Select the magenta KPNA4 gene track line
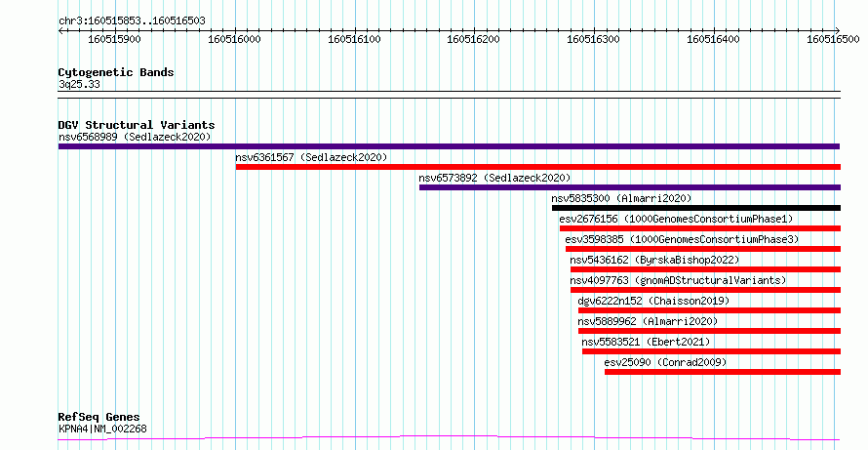Image resolution: width=868 pixels, height=450 pixels. [x=449, y=438]
